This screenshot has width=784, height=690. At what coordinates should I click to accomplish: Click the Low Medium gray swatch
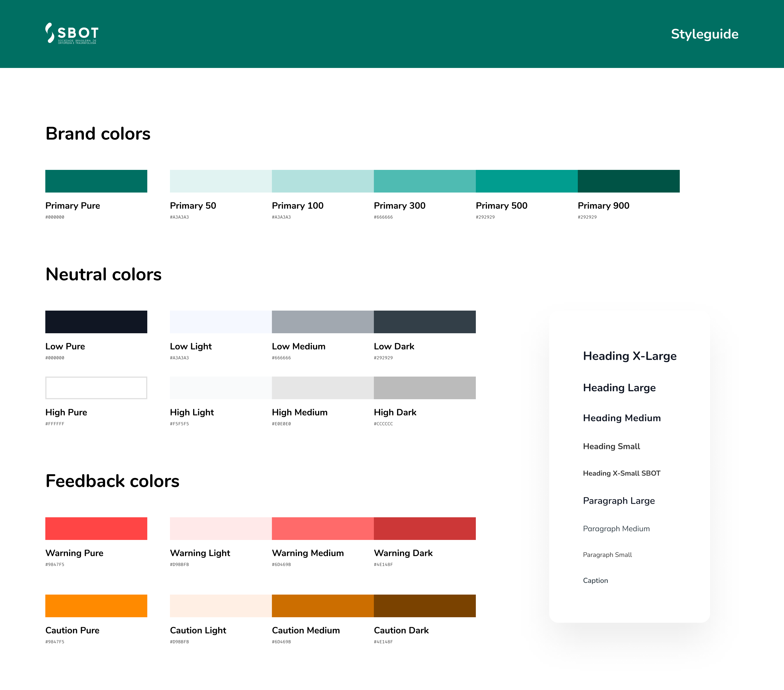[x=323, y=322]
